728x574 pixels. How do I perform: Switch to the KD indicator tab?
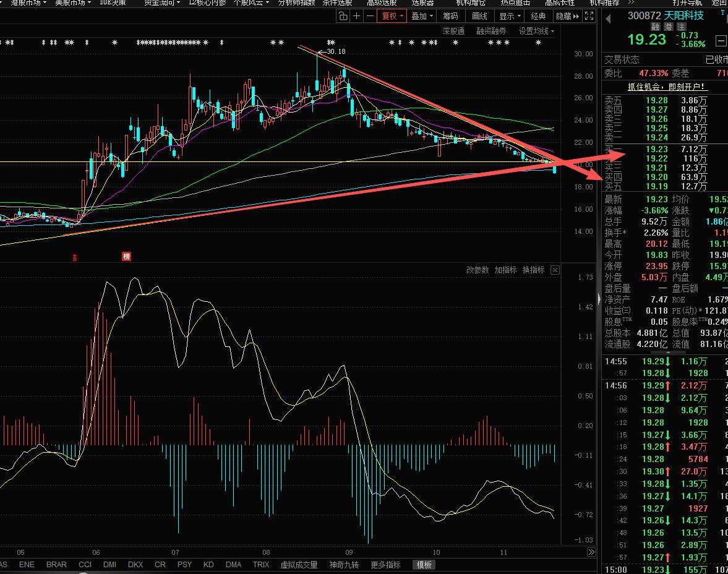(x=208, y=565)
